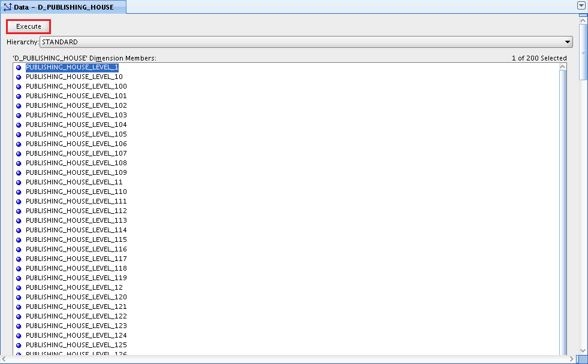The image size is (588, 364).
Task: Click the blue dot icon beside PUBLISHING_HOUSE_LEVEL_119
Action: pyautogui.click(x=19, y=278)
